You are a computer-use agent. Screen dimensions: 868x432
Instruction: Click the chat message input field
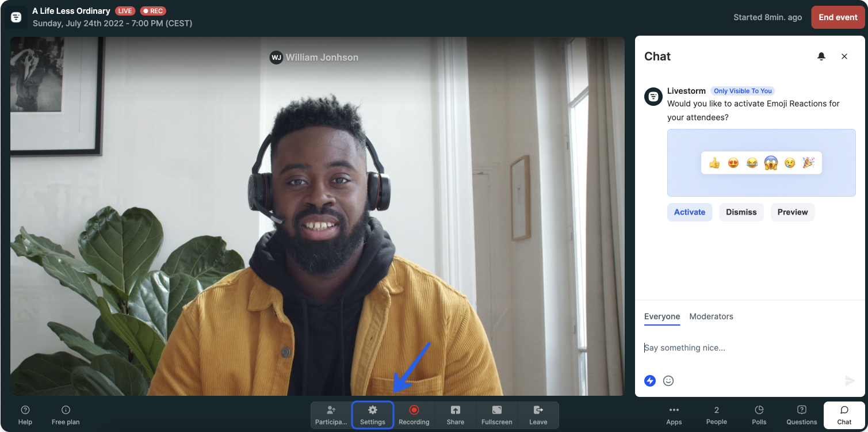tap(742, 347)
